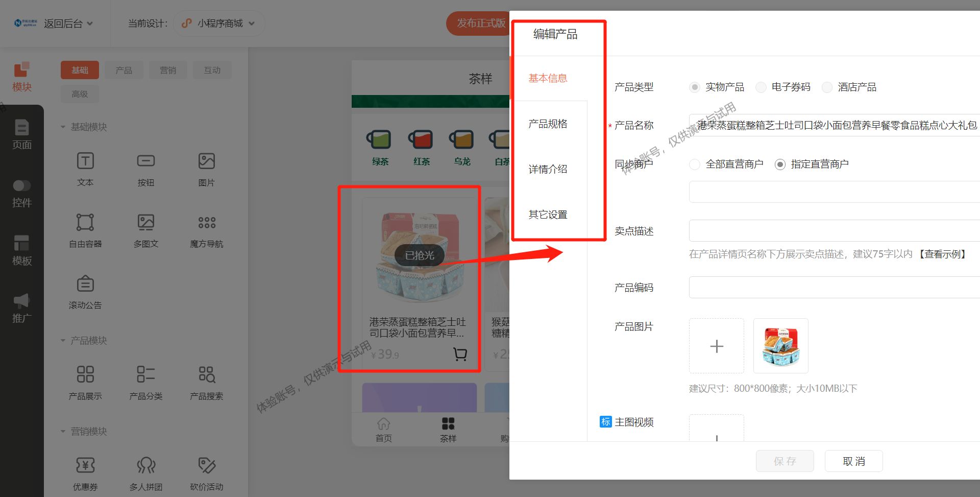980x497 pixels.
Task: Click the 保存 save button
Action: 785,461
